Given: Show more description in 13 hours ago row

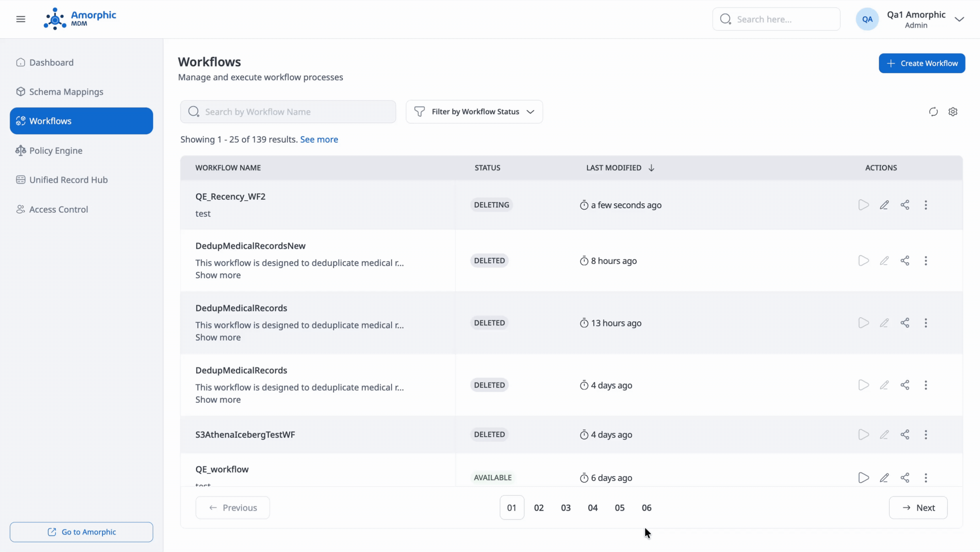Looking at the screenshot, I should 218,338.
